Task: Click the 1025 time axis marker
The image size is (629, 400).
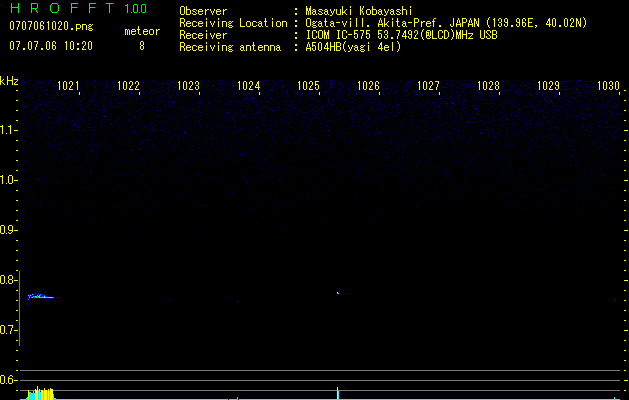Action: 308,86
